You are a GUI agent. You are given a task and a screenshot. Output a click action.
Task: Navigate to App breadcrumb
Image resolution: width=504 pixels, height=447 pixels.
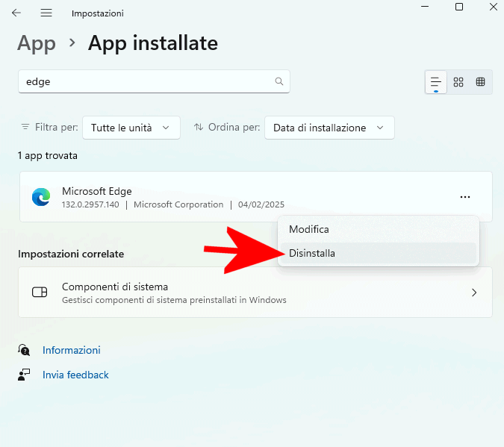tap(37, 43)
